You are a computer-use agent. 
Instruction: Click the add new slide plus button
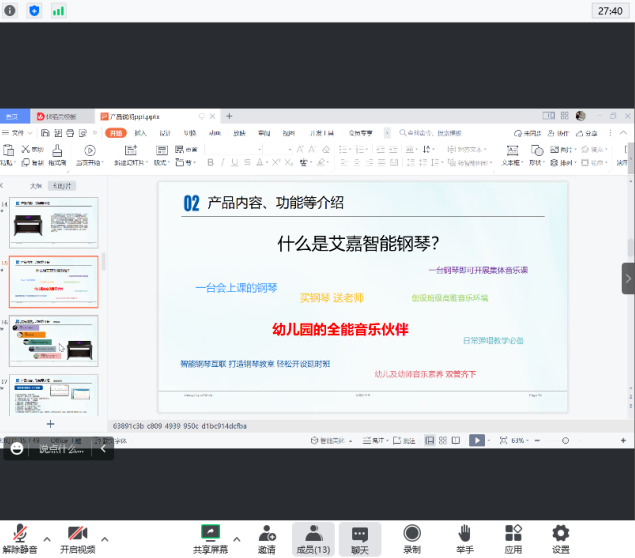pyautogui.click(x=51, y=424)
